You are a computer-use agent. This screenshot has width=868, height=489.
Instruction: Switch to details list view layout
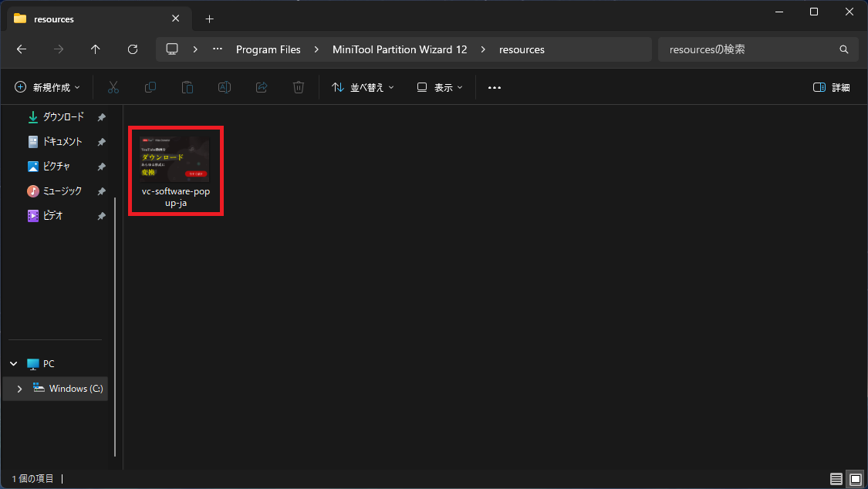836,479
